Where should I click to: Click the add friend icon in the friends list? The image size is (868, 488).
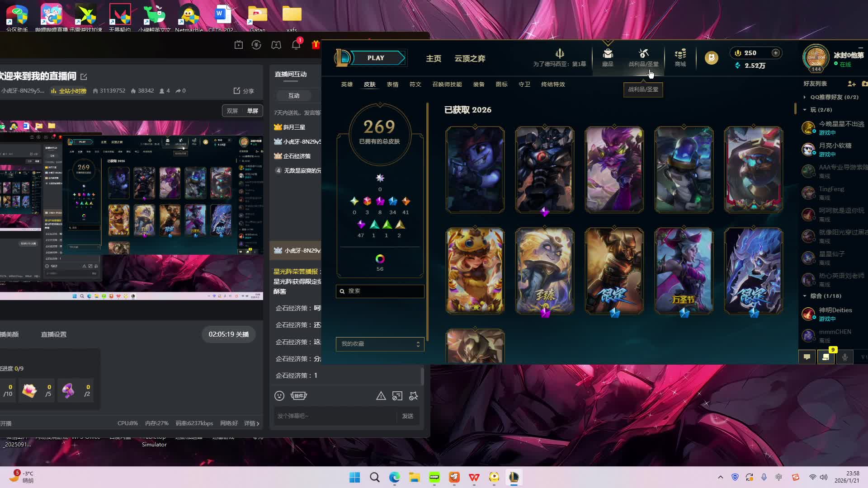click(x=851, y=84)
